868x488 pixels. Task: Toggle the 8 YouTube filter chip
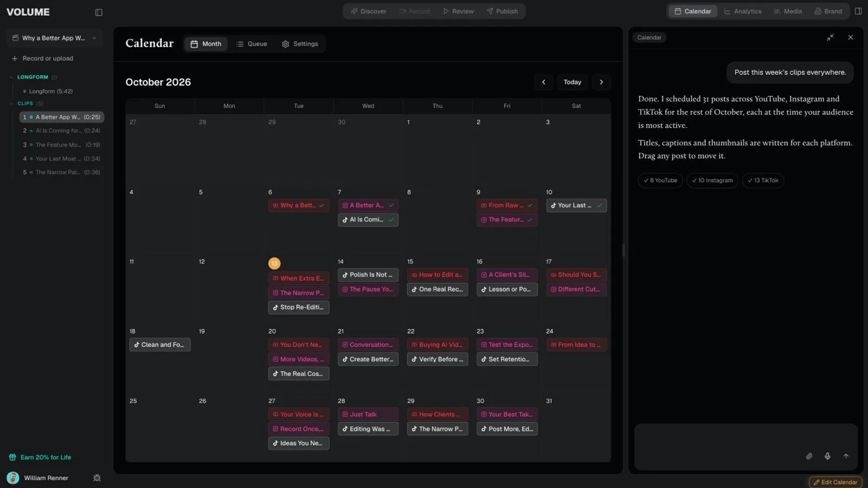[x=660, y=181]
